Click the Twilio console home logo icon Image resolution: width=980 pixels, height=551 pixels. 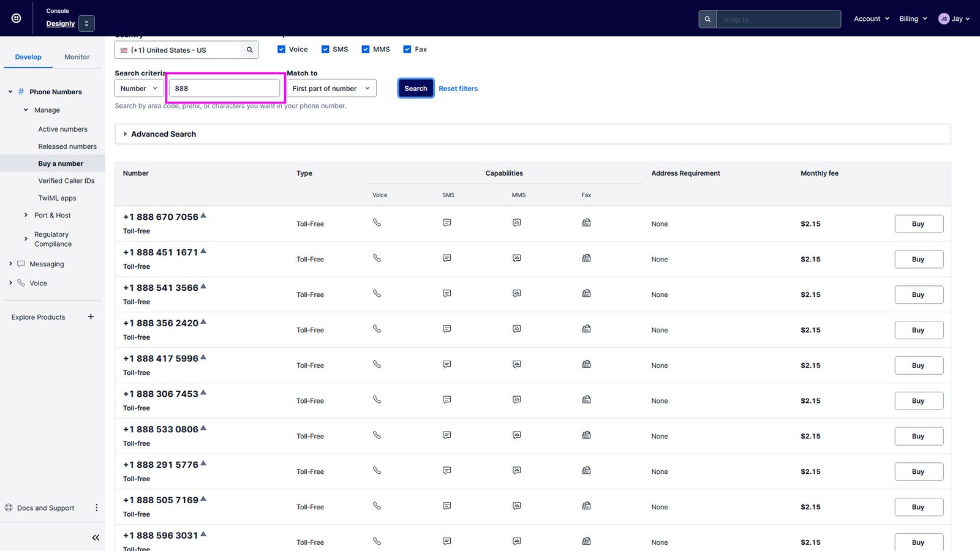[x=17, y=18]
